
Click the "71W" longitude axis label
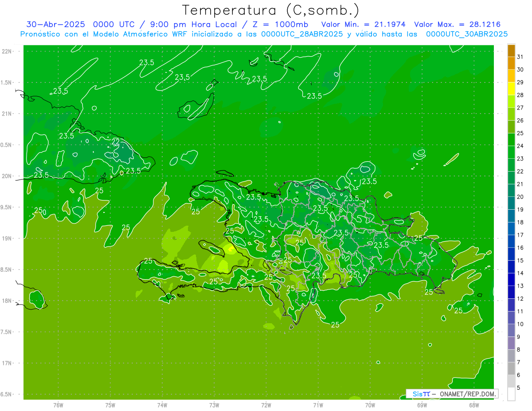click(x=318, y=405)
